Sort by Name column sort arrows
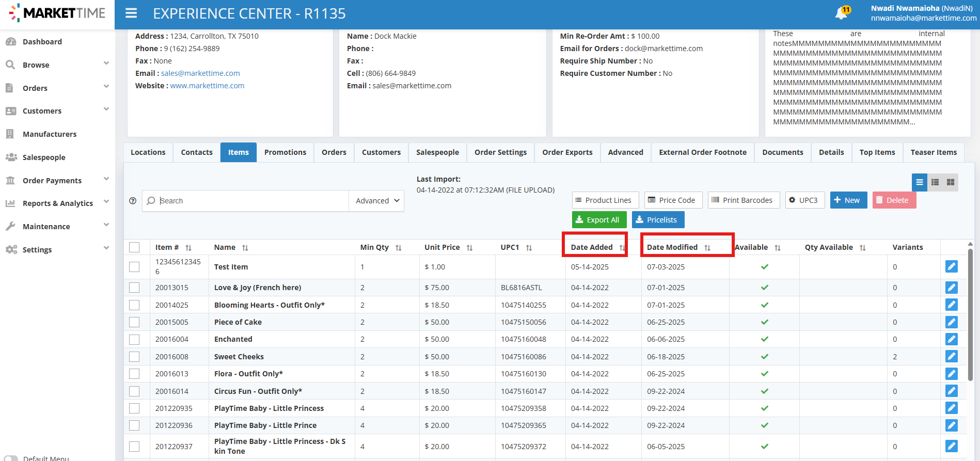Screen dimensions: 980x461 [245, 248]
